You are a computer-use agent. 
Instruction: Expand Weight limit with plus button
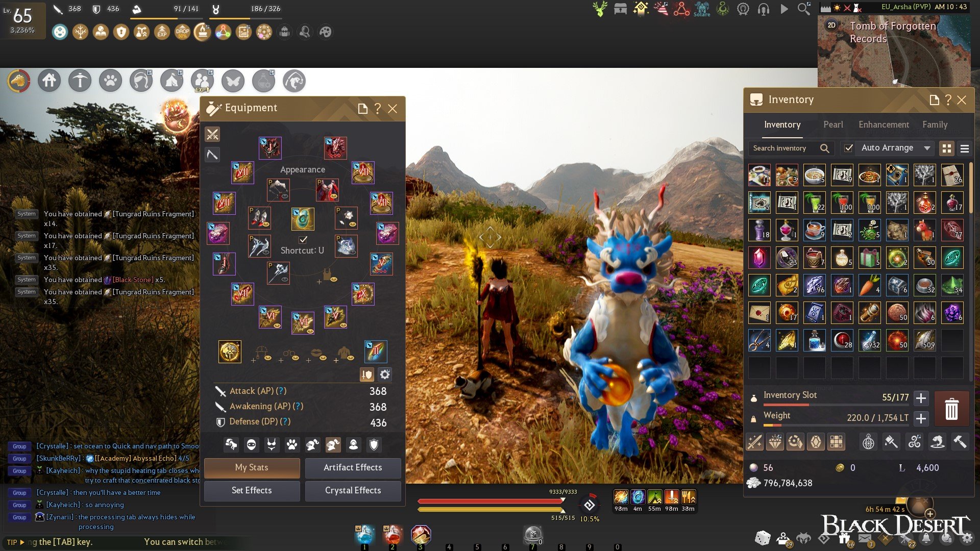point(921,418)
